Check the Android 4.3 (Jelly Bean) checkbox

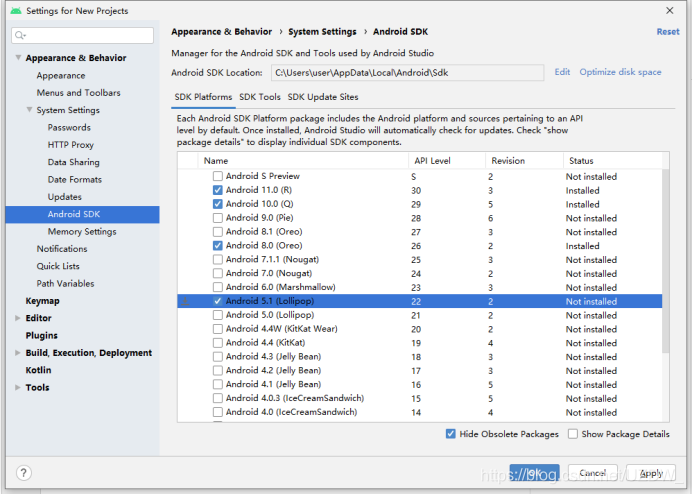(x=217, y=357)
